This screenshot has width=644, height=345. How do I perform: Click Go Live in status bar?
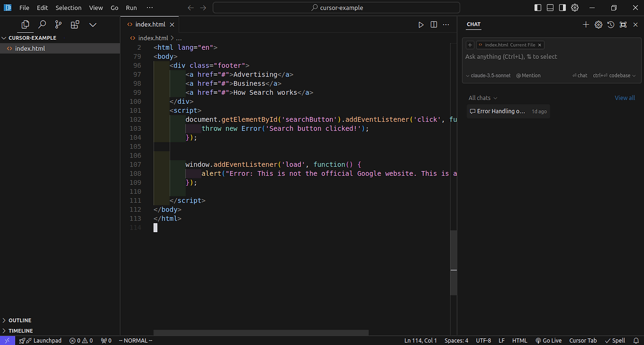coord(548,340)
